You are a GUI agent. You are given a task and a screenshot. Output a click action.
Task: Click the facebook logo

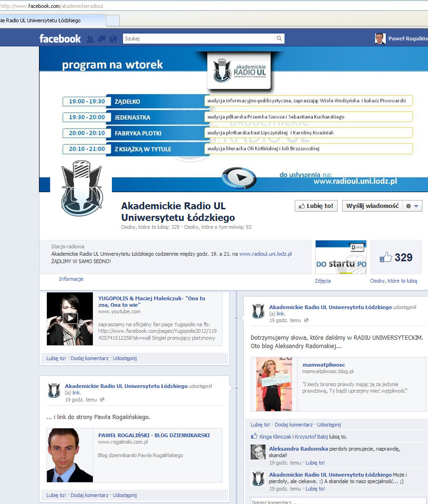(x=60, y=39)
